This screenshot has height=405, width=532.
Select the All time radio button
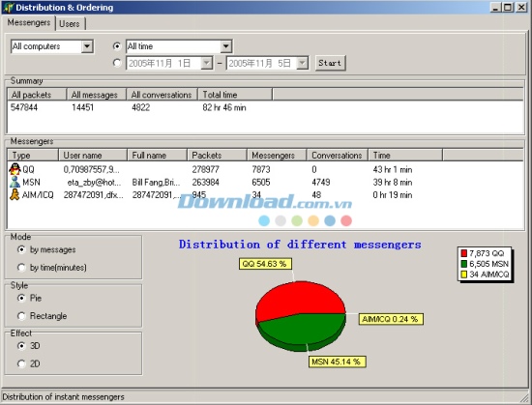[x=117, y=46]
